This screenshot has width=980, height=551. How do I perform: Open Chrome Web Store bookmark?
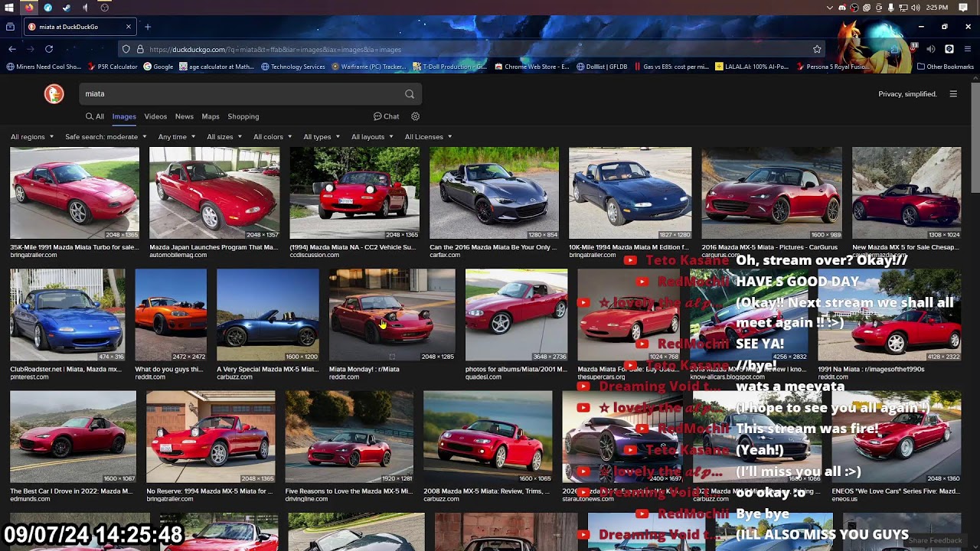tap(532, 67)
